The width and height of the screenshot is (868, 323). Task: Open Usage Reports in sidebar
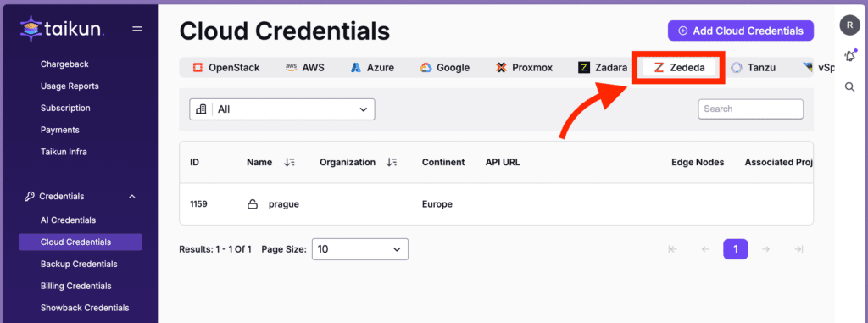(x=70, y=86)
